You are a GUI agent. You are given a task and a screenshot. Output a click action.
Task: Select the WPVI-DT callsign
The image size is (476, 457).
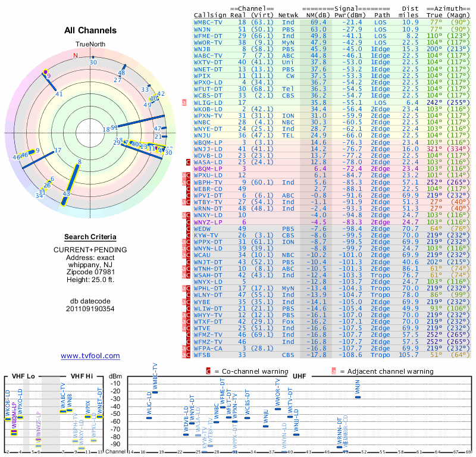pyautogui.click(x=208, y=196)
